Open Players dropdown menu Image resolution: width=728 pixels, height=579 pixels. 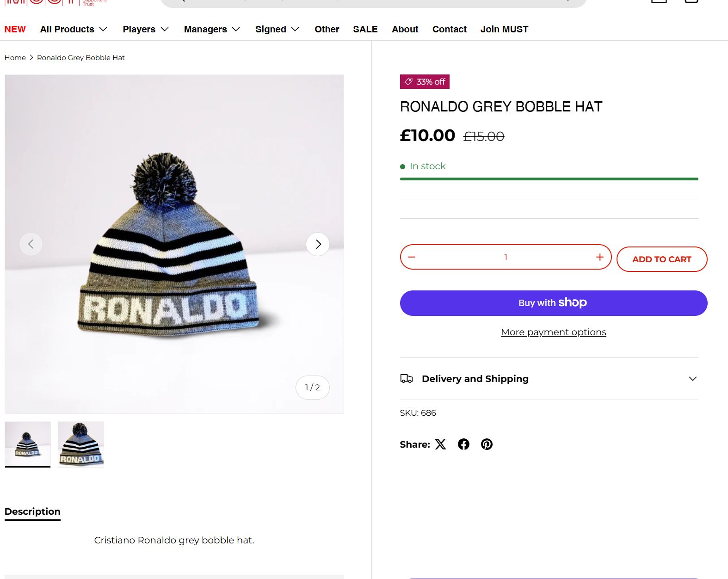click(x=145, y=29)
